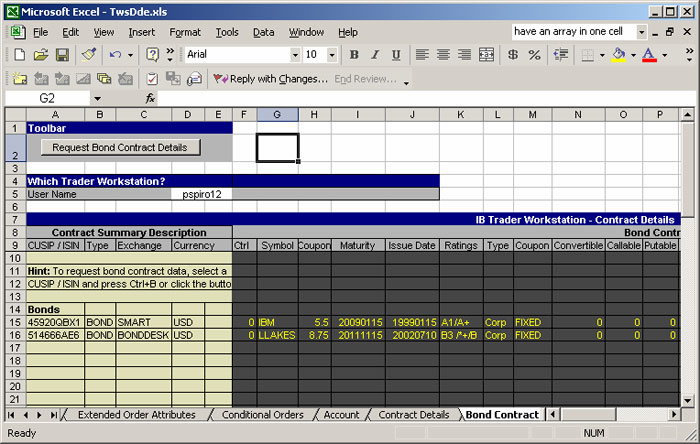
Task: Open the Tools menu
Action: coord(227,32)
